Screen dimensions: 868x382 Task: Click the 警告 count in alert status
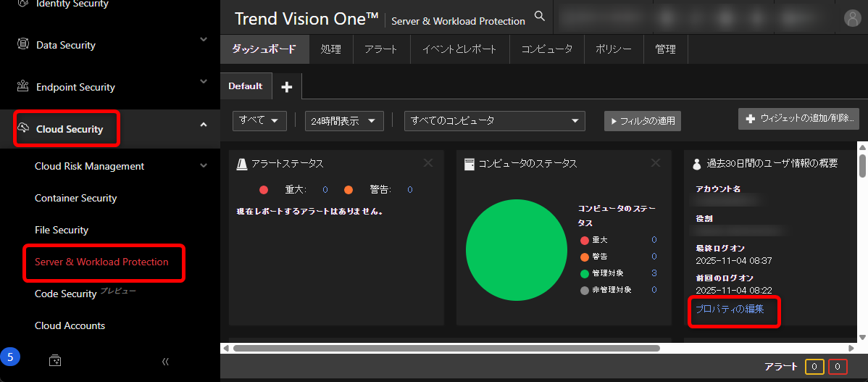pyautogui.click(x=409, y=190)
